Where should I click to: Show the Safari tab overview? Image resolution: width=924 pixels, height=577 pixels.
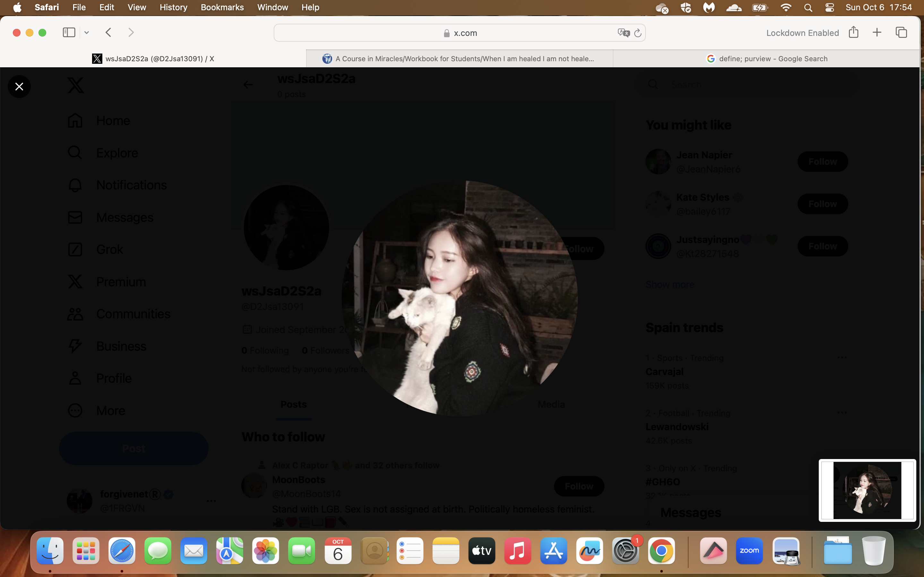coord(902,32)
